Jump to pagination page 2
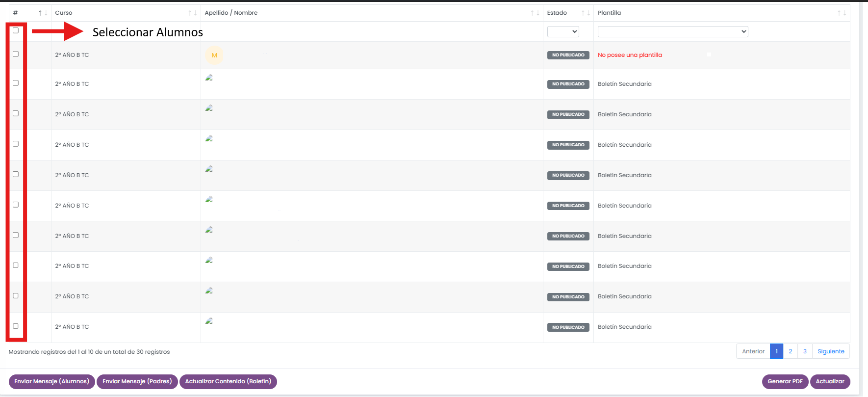This screenshot has height=397, width=868. click(x=791, y=351)
